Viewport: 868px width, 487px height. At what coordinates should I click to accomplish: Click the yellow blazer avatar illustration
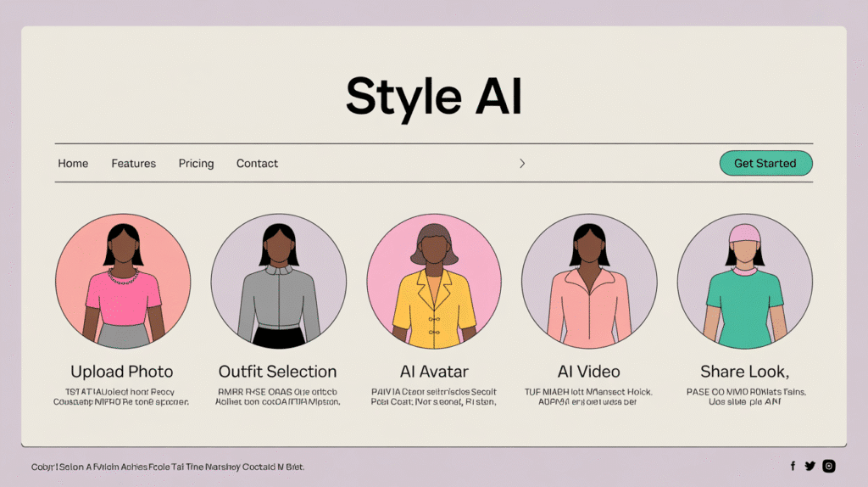(x=434, y=281)
